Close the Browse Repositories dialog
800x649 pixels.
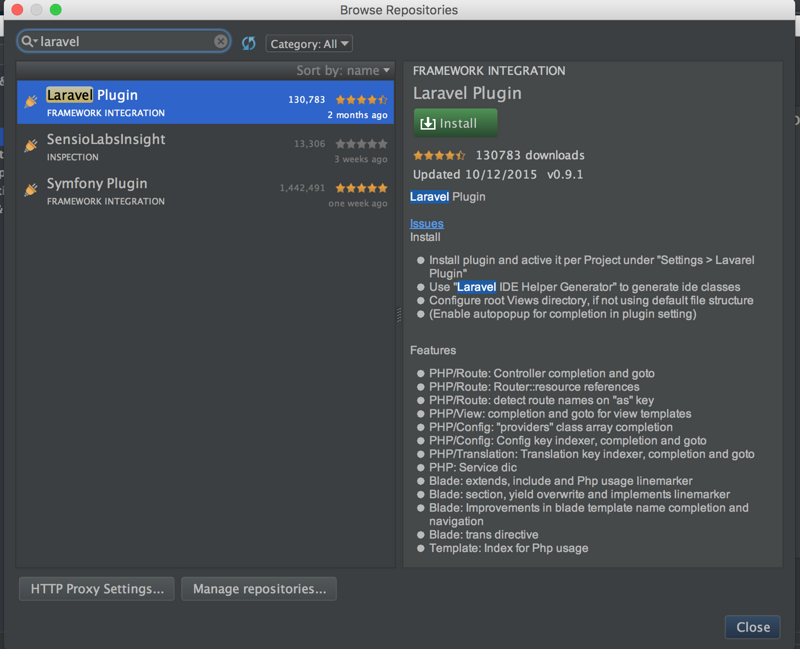coord(753,627)
